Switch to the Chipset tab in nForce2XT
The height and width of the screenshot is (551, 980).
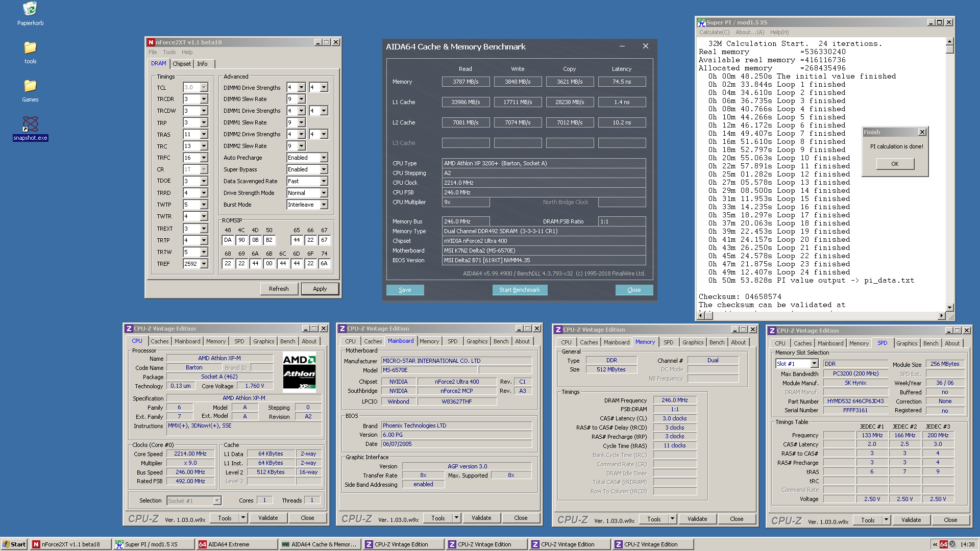coord(182,64)
